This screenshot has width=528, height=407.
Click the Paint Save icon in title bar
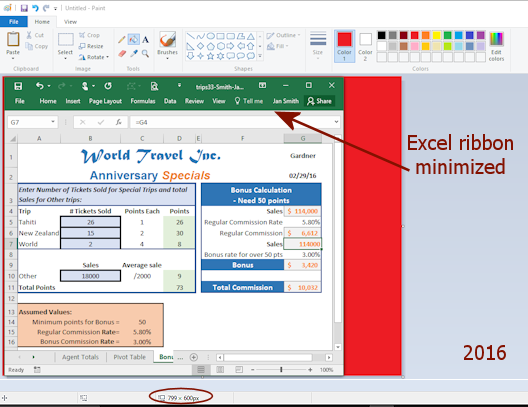click(x=24, y=8)
